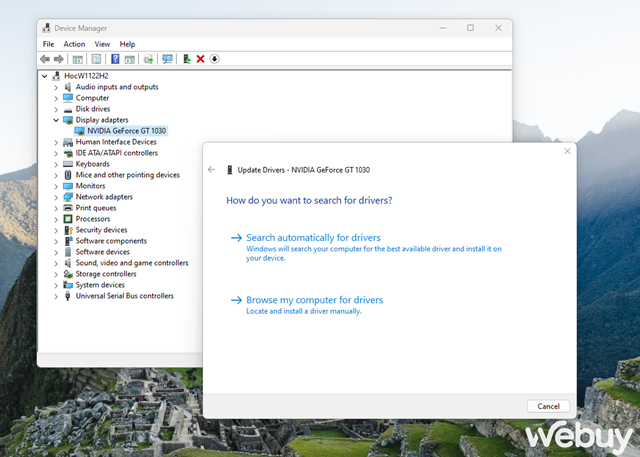Click the Enable device green arrow icon

coord(187,59)
